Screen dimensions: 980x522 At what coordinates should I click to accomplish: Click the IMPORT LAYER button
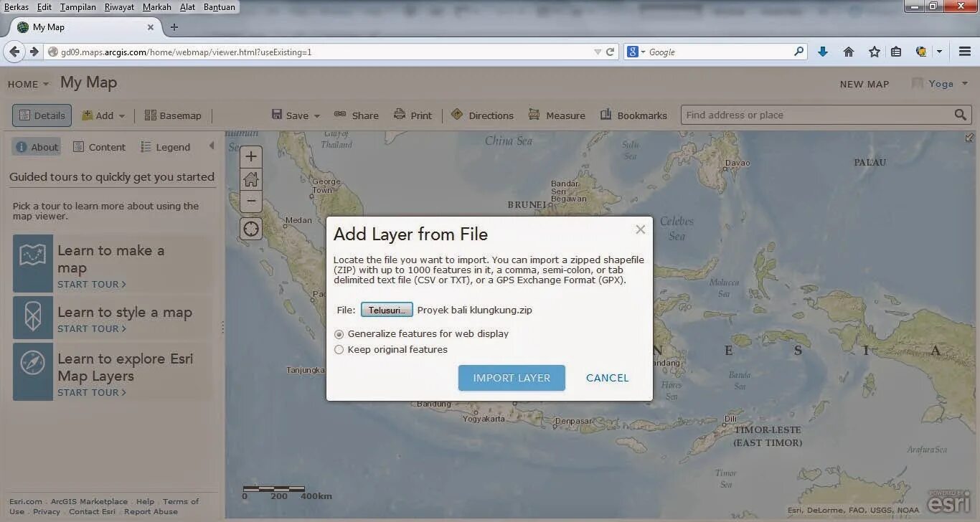coord(512,378)
